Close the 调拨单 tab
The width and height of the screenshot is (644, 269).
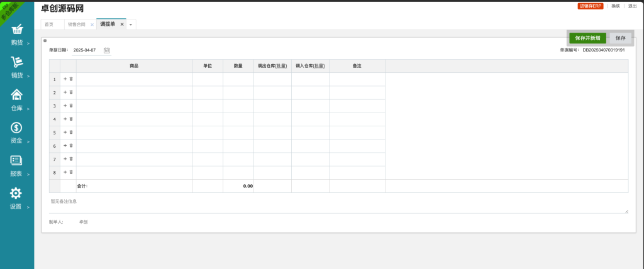tap(122, 25)
